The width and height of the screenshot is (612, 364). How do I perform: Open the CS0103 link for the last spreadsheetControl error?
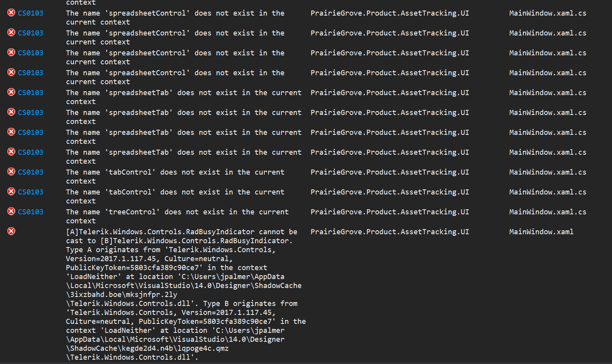point(30,73)
